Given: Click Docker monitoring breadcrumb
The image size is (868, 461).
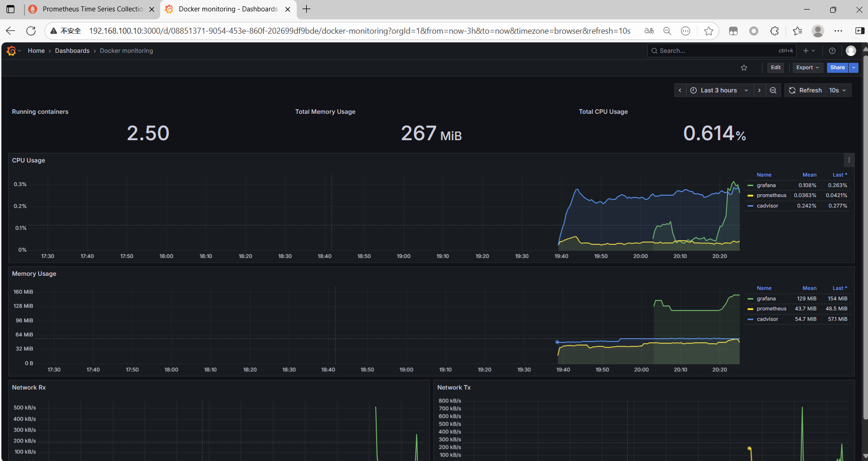Looking at the screenshot, I should coord(126,51).
